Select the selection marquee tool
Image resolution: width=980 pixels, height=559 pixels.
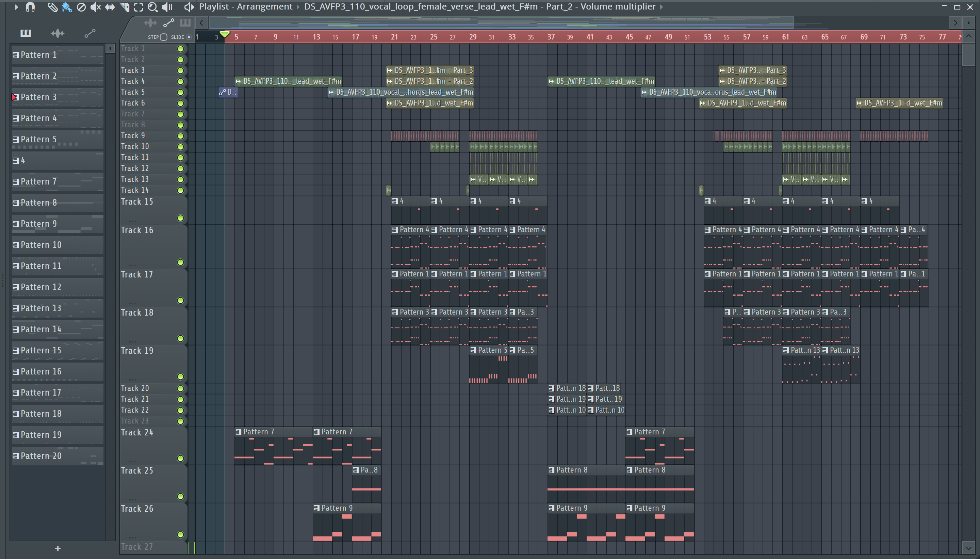[138, 6]
